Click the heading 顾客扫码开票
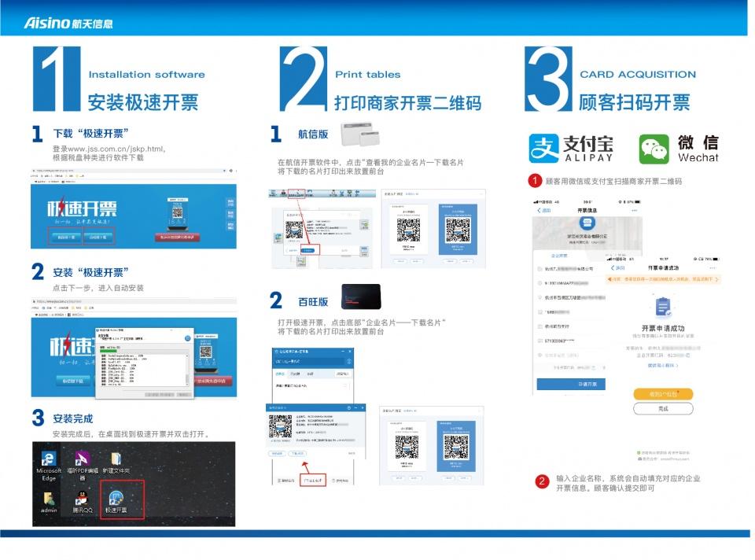The height and width of the screenshot is (560, 755). (x=635, y=102)
